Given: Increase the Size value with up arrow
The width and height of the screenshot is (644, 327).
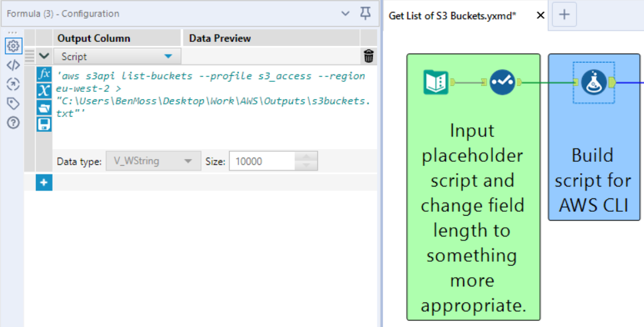Looking at the screenshot, I should click(306, 157).
